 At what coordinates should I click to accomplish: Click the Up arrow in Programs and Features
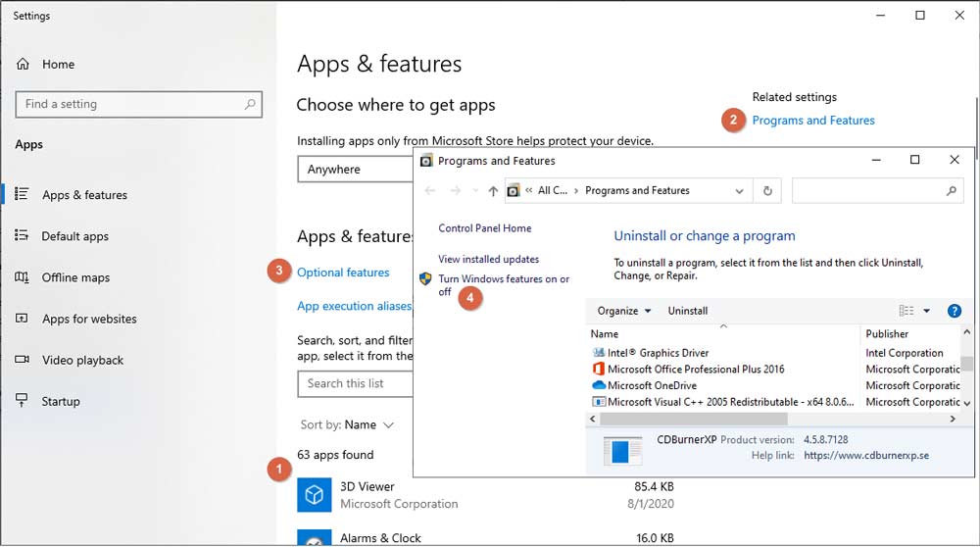click(x=493, y=191)
